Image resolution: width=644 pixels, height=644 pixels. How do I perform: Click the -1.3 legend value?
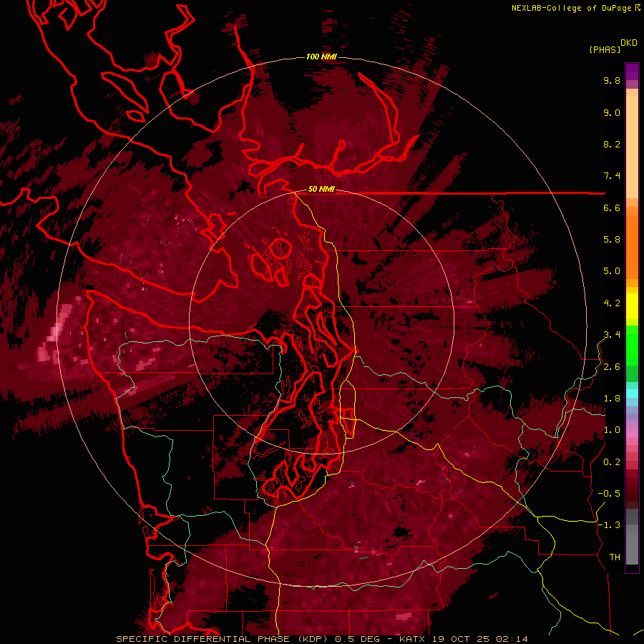pos(609,526)
